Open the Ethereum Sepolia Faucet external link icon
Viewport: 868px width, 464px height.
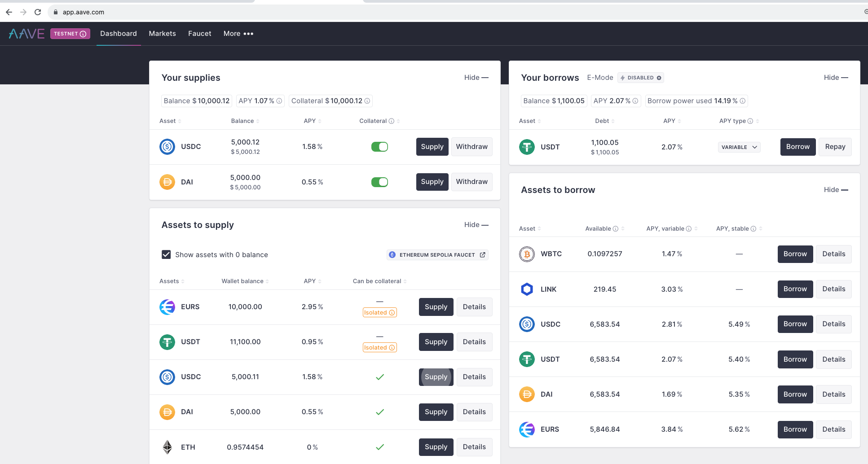coord(483,255)
